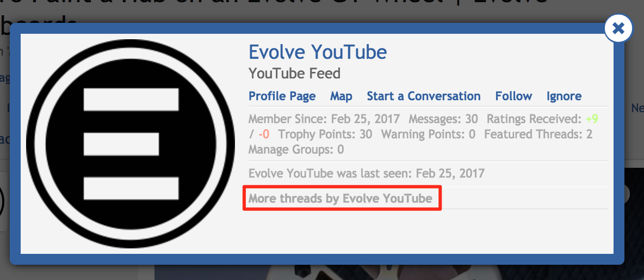View Warning Points: 0
Screen dimensions: 644x280
tap(429, 134)
